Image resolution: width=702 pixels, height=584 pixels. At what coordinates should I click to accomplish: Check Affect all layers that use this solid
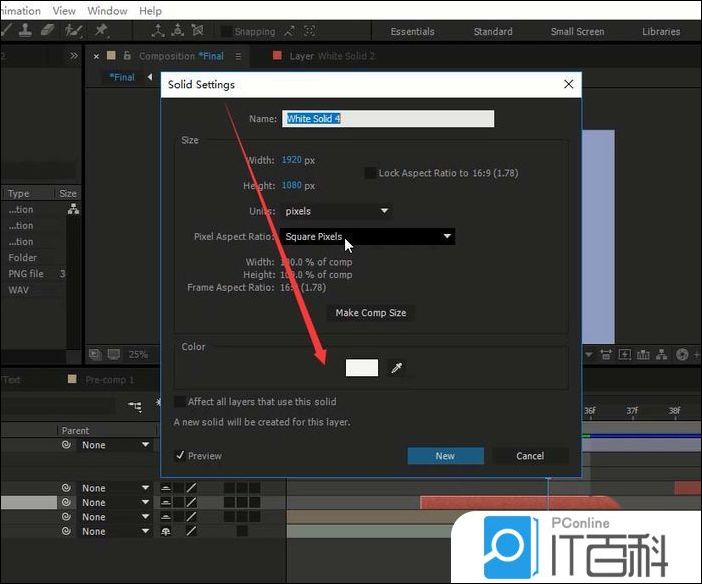(180, 402)
